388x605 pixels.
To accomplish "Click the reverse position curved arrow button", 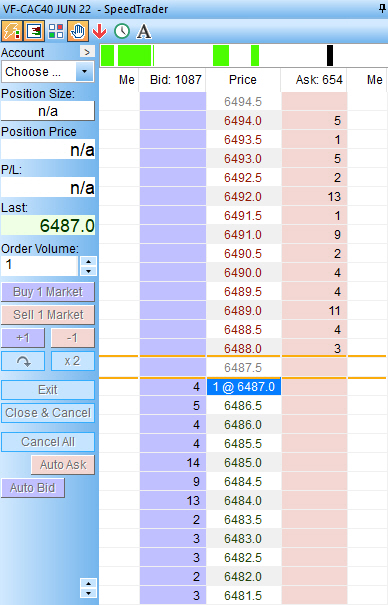I will point(23,361).
